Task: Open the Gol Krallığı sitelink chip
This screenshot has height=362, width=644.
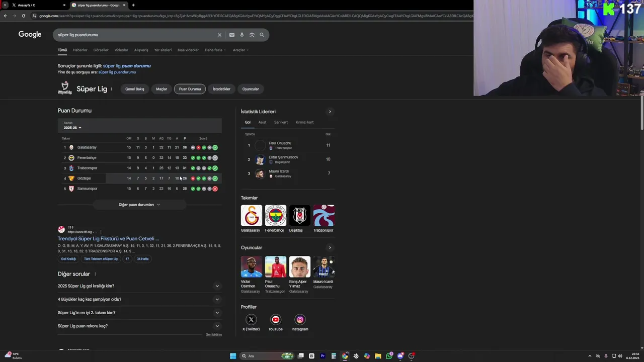Action: point(68,259)
